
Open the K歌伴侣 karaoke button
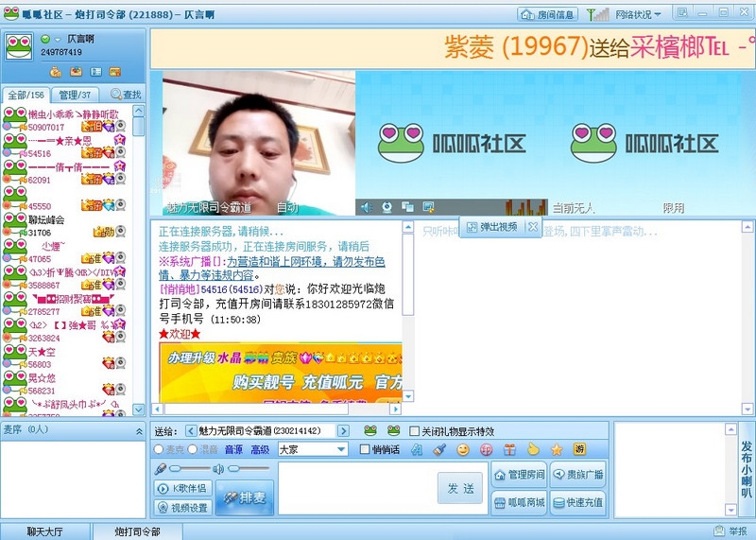[x=183, y=488]
